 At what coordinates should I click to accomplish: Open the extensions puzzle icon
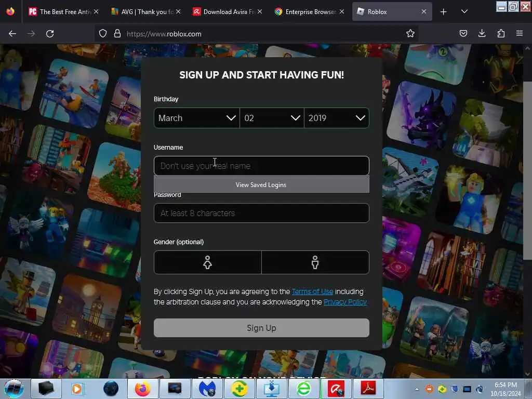coord(501,34)
